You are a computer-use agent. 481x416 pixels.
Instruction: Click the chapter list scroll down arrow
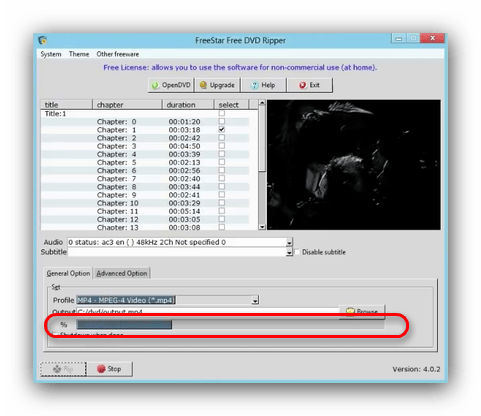coord(262,227)
